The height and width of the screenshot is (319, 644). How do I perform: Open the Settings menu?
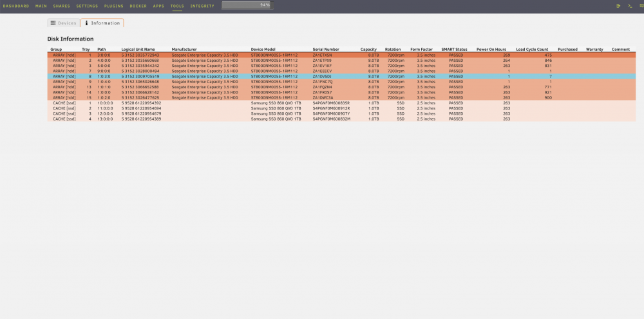pos(87,6)
